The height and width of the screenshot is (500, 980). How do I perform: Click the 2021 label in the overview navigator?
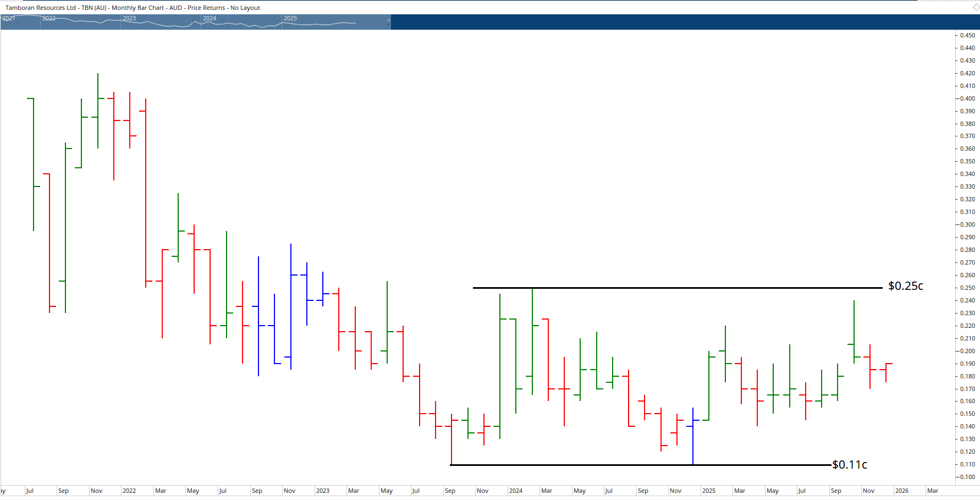[x=8, y=18]
